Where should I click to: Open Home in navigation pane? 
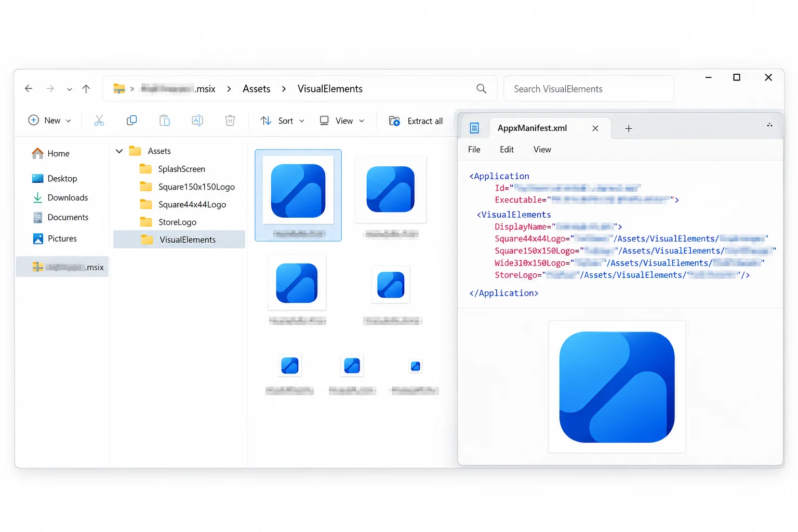pyautogui.click(x=50, y=153)
